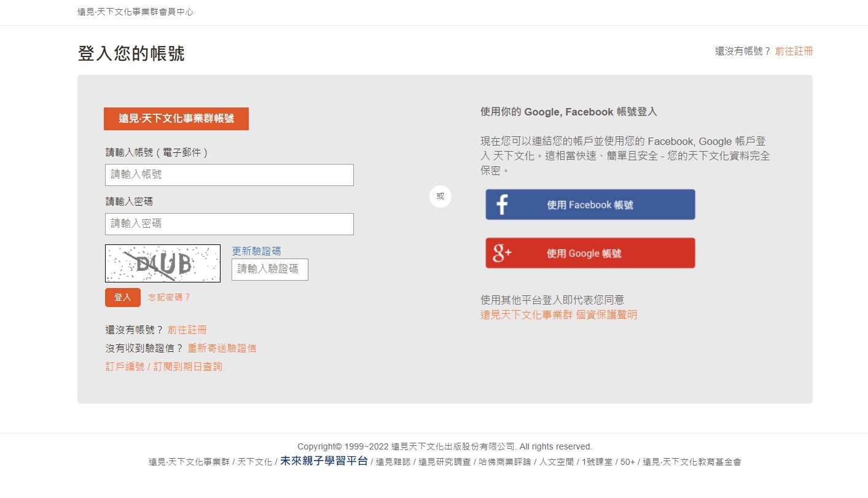Image resolution: width=868 pixels, height=498 pixels.
Task: Click 重新寄送驗證信 link
Action: (222, 348)
